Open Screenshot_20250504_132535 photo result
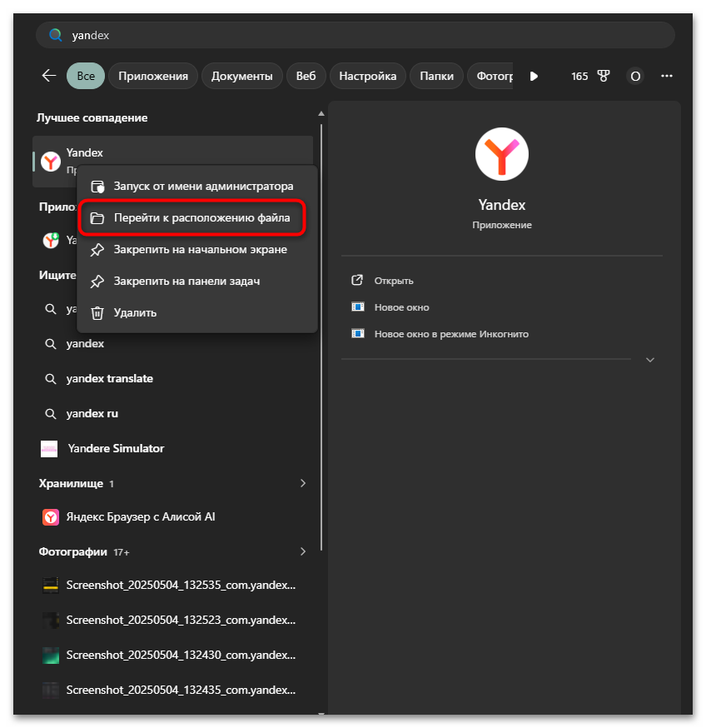This screenshot has height=728, width=706. tap(172, 585)
